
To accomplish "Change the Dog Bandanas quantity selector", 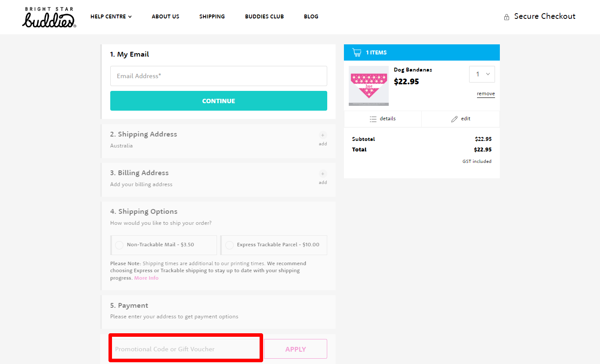I will (482, 74).
